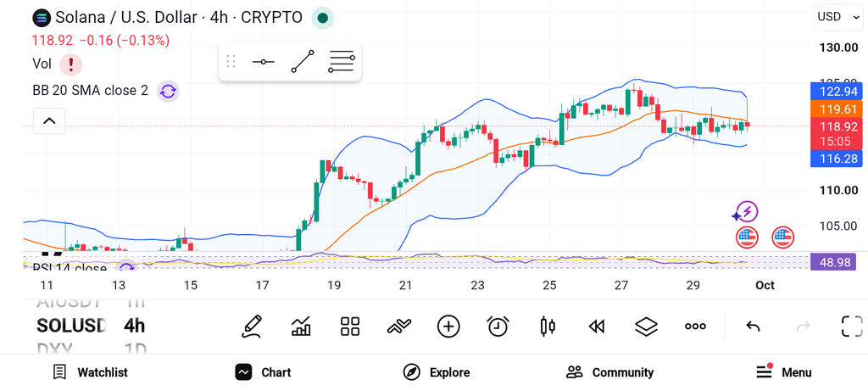The height and width of the screenshot is (391, 868).
Task: Open Community tab
Action: [x=609, y=372]
